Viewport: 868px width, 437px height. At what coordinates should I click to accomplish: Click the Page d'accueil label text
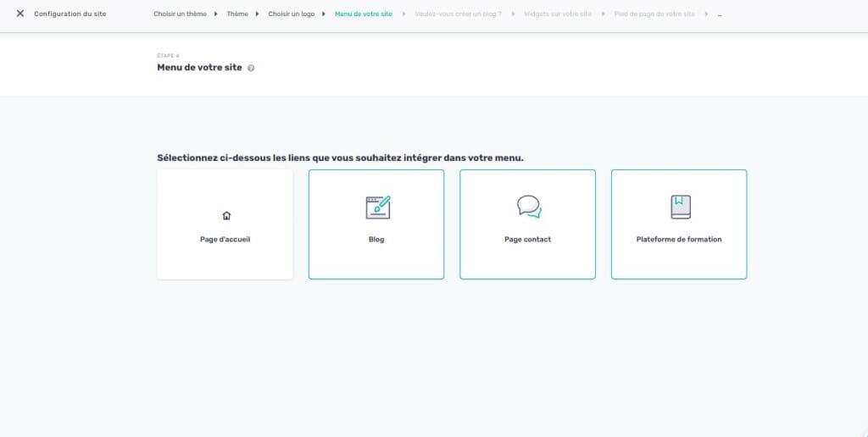click(225, 240)
